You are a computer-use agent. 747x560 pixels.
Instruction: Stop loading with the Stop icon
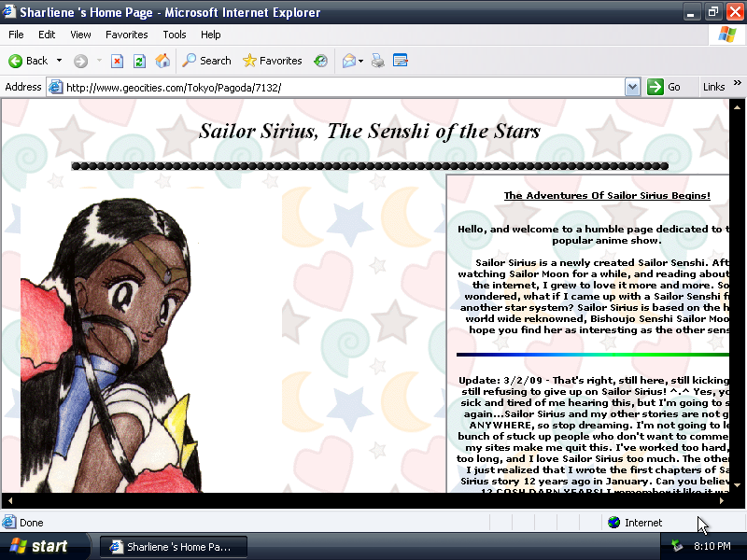click(117, 61)
